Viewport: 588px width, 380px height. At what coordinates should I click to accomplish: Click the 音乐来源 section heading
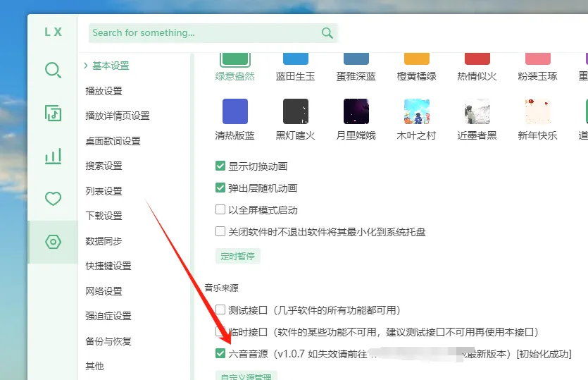(221, 288)
